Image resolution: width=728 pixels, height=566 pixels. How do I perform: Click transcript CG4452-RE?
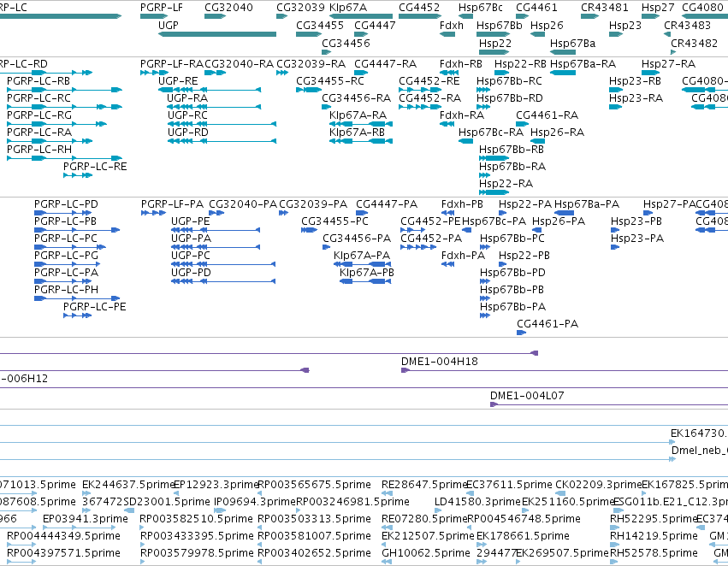(420, 90)
